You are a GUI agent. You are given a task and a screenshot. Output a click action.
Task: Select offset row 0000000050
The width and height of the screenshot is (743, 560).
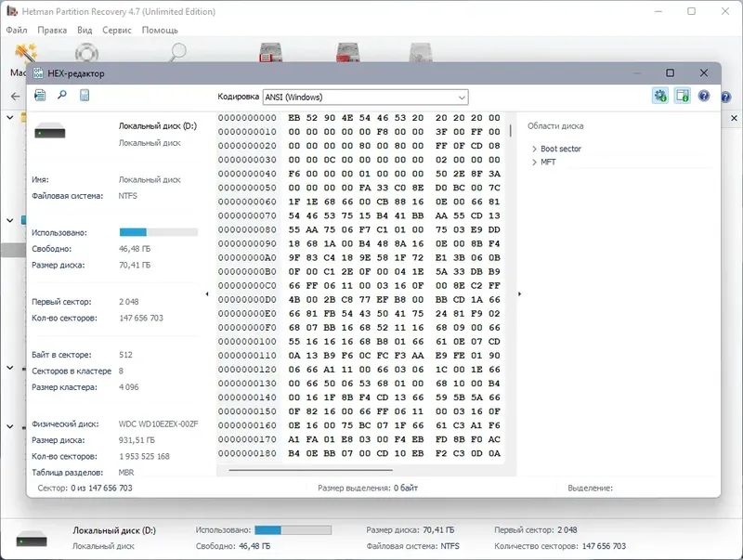pyautogui.click(x=247, y=188)
